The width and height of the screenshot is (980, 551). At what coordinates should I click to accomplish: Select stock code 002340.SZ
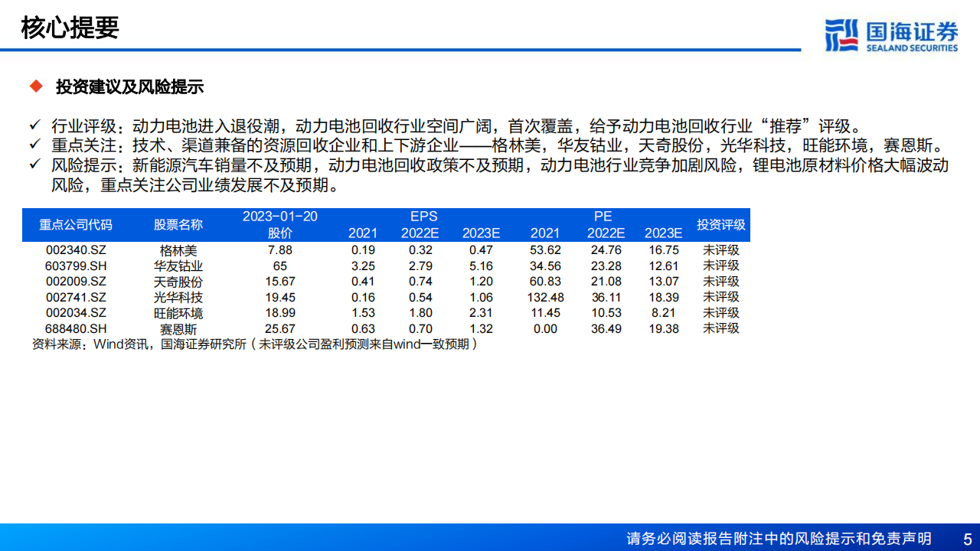pos(76,250)
